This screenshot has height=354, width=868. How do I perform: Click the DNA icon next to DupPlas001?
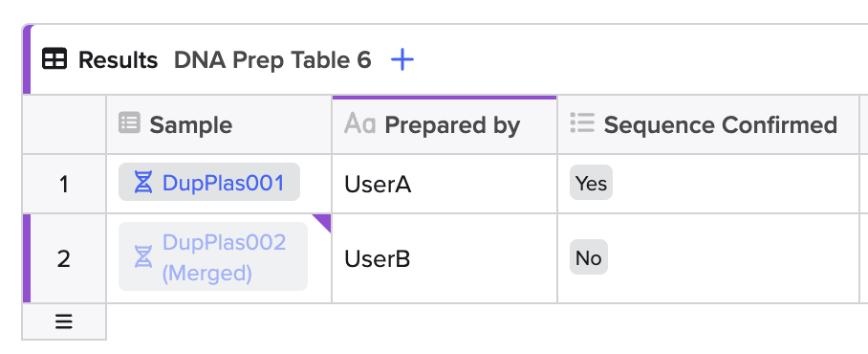142,183
